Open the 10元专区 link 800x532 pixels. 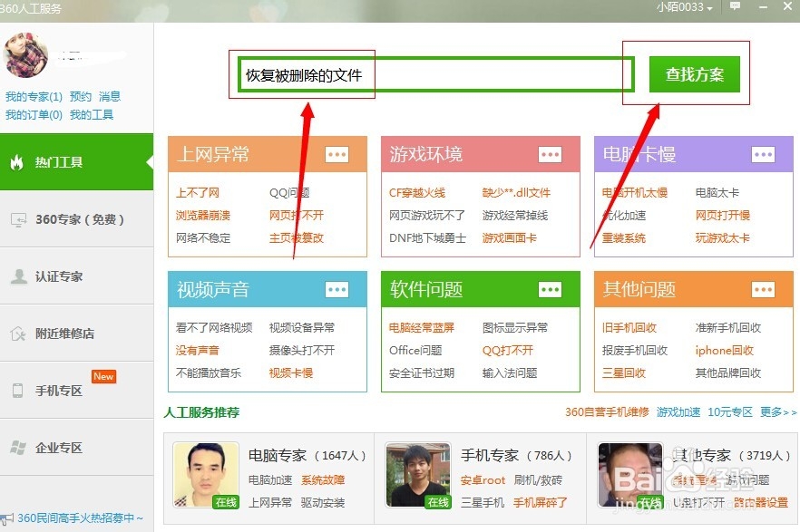[x=729, y=411]
